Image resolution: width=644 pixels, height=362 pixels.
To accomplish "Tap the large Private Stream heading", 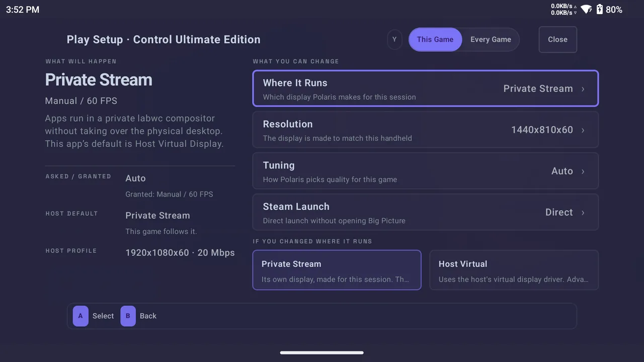I will coord(99,79).
